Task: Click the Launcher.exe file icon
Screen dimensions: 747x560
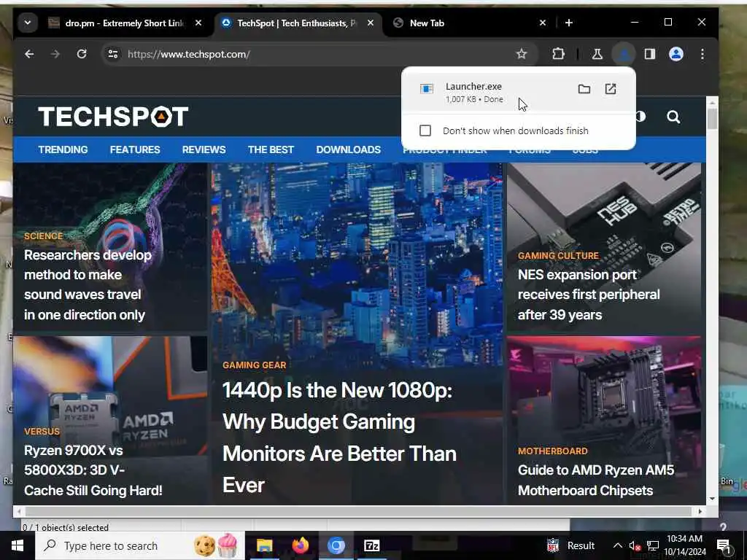Action: (426, 89)
